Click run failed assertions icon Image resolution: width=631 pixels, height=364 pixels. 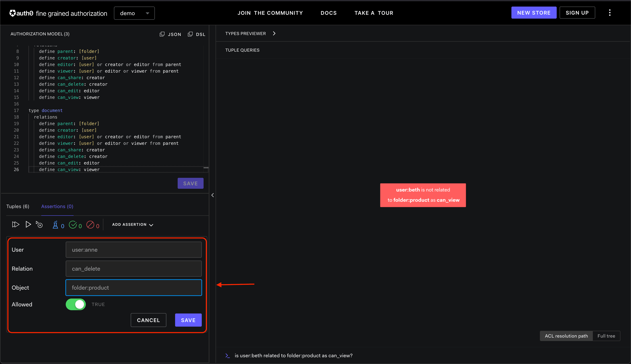point(39,224)
